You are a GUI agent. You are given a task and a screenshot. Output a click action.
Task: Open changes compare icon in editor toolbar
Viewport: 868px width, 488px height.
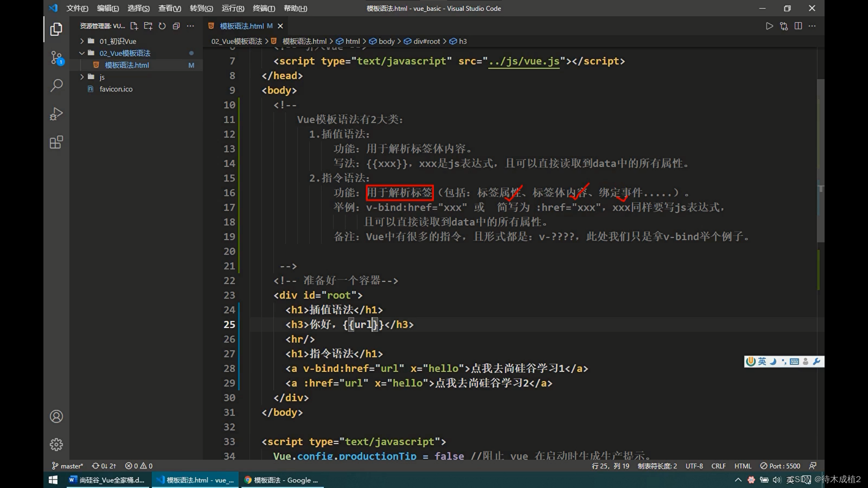point(784,26)
